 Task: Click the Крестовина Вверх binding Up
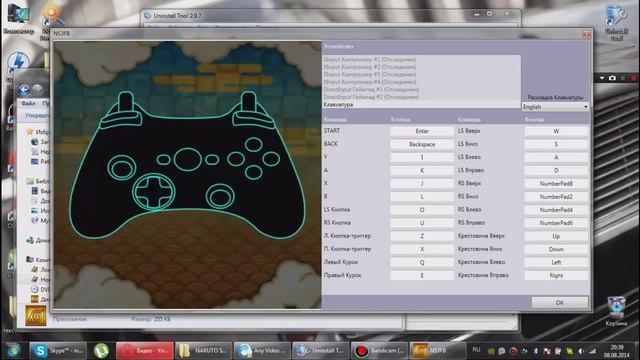click(x=556, y=236)
